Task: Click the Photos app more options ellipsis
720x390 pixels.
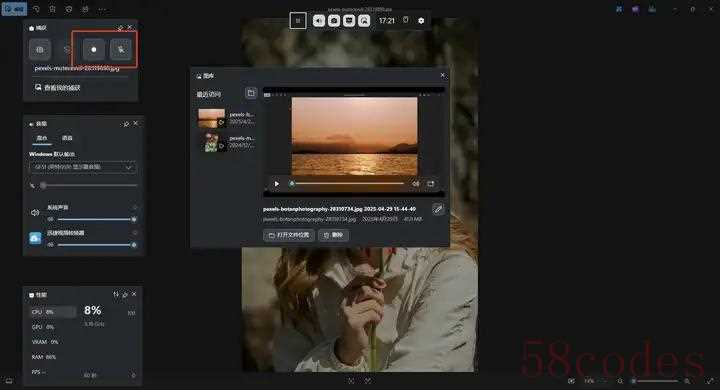Action: click(x=101, y=9)
